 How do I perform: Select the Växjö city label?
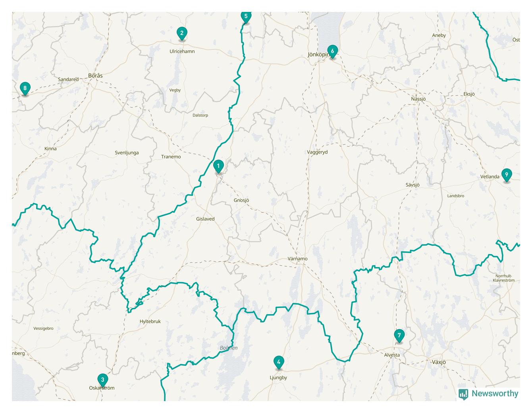pyautogui.click(x=438, y=362)
